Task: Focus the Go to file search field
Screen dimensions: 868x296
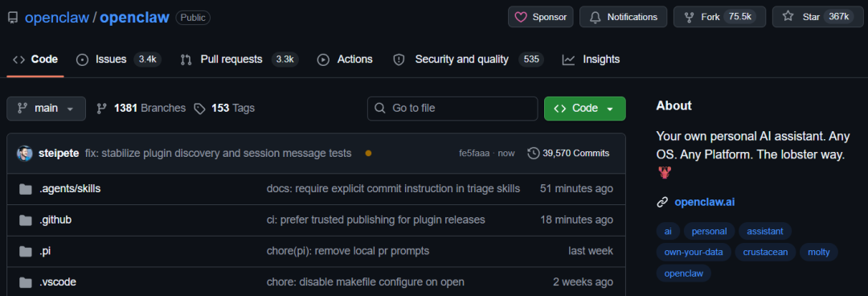Action: [452, 109]
